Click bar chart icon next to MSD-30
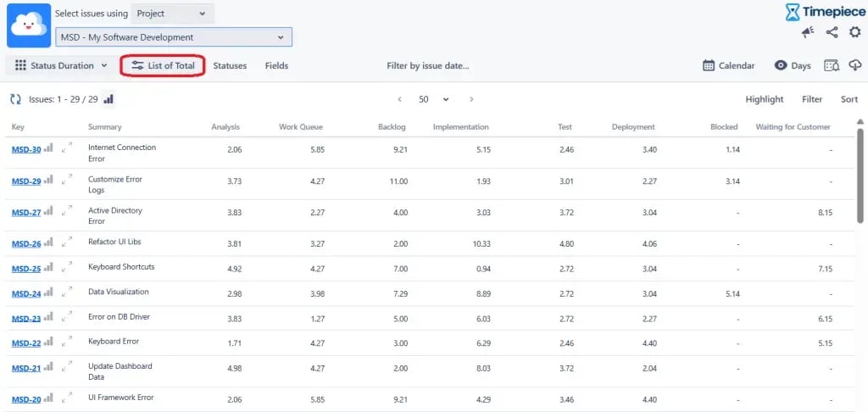The width and height of the screenshot is (868, 412). (x=48, y=148)
